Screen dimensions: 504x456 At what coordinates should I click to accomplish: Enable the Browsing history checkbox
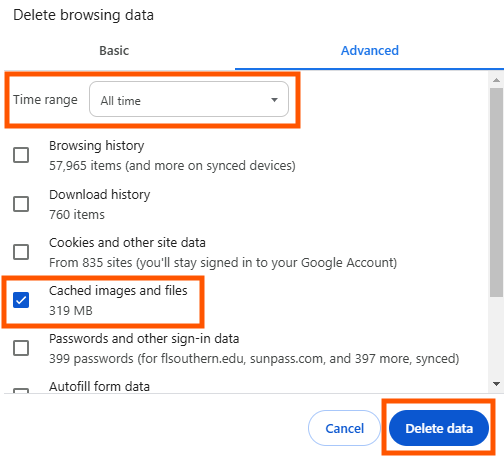pyautogui.click(x=21, y=155)
